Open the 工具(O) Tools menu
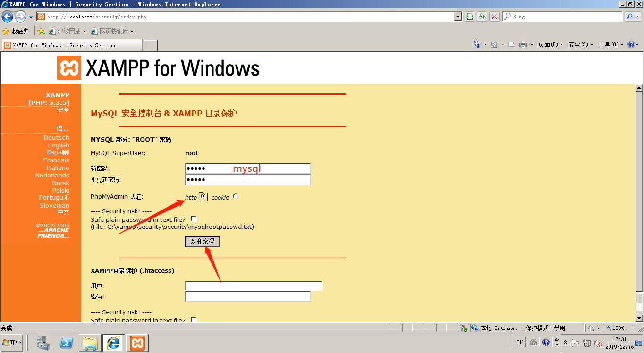This screenshot has width=644, height=353. [x=611, y=44]
